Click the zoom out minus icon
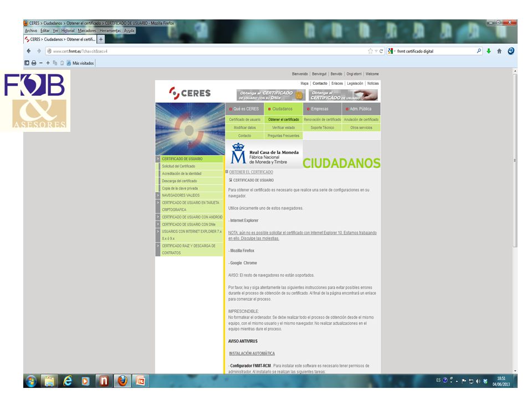The image size is (532, 399). [x=41, y=63]
